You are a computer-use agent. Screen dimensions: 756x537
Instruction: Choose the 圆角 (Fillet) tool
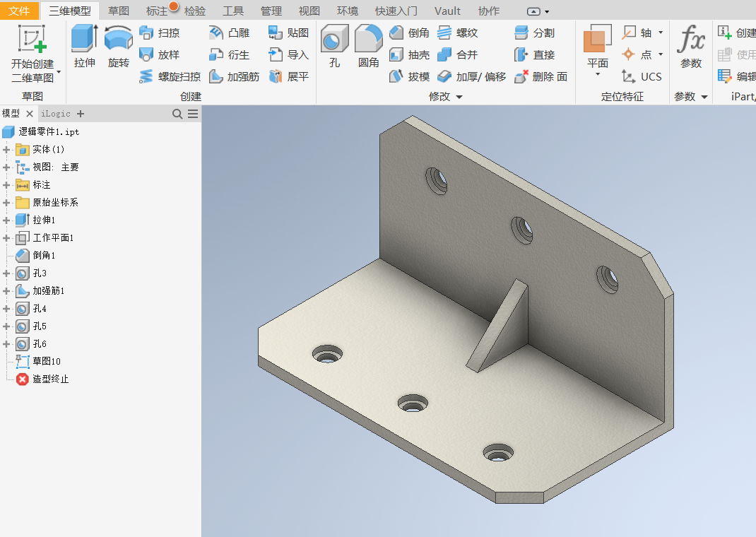(x=369, y=46)
